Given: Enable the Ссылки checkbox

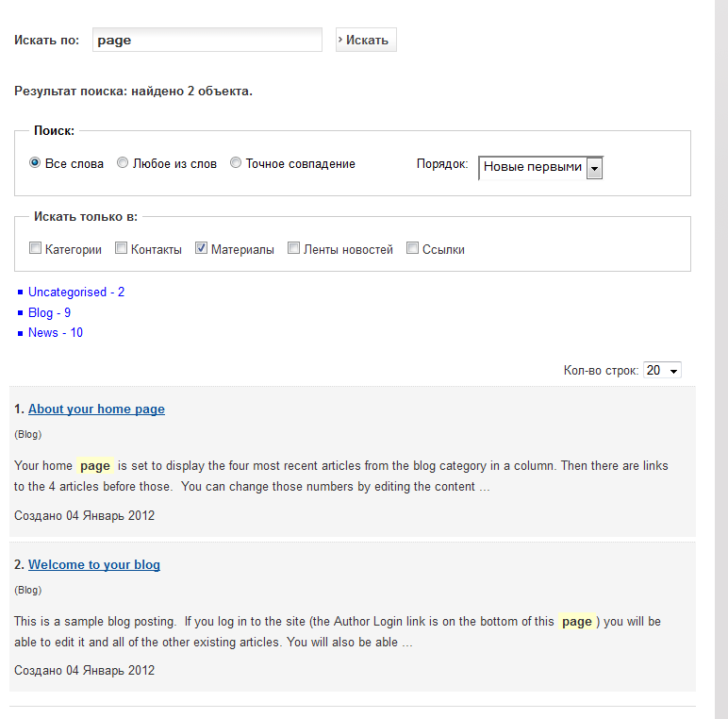Looking at the screenshot, I should (x=413, y=249).
